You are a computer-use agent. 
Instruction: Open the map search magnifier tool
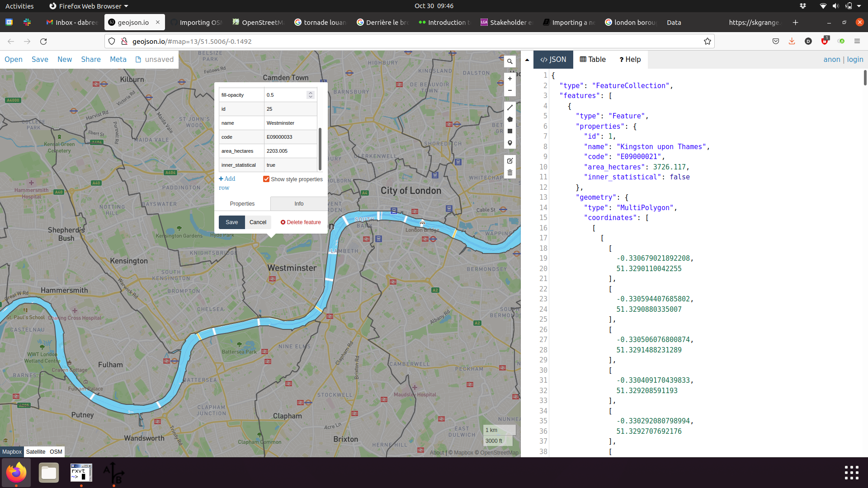pos(510,61)
